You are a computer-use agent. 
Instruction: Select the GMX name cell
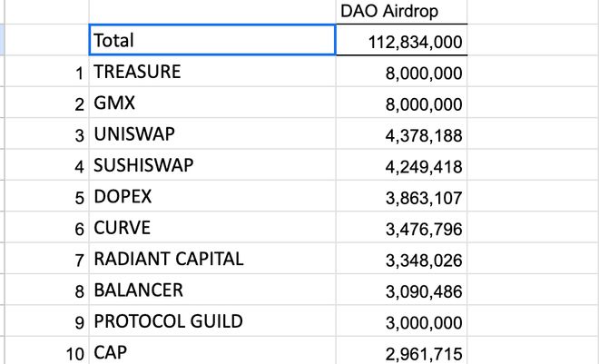tap(211, 103)
